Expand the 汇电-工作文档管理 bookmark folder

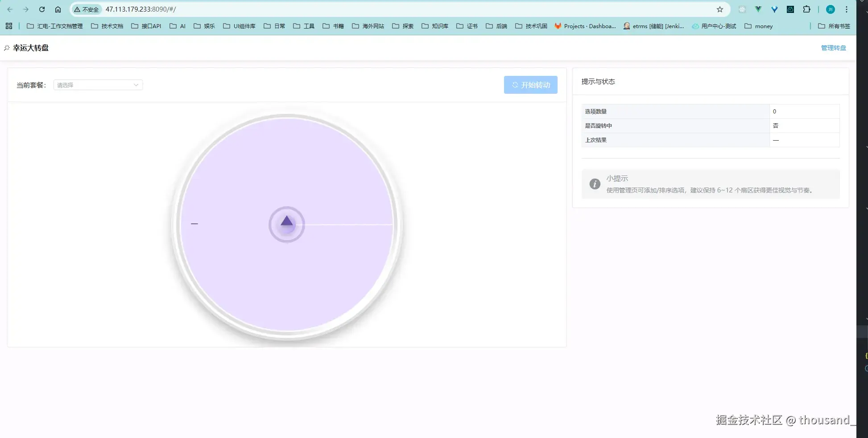(x=55, y=26)
